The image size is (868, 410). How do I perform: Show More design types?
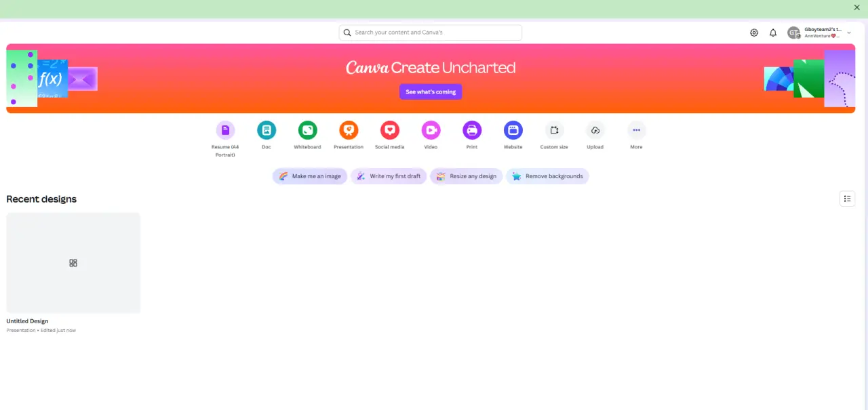[x=636, y=130]
